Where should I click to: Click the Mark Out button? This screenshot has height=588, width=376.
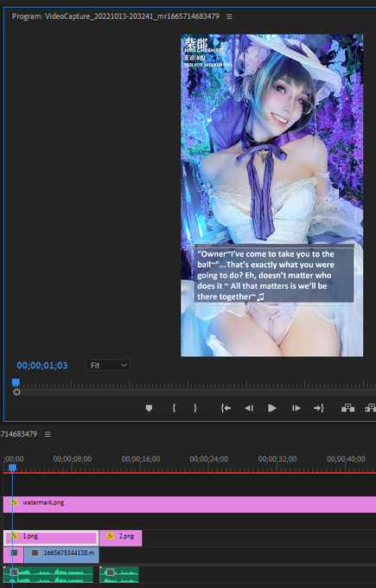click(195, 408)
